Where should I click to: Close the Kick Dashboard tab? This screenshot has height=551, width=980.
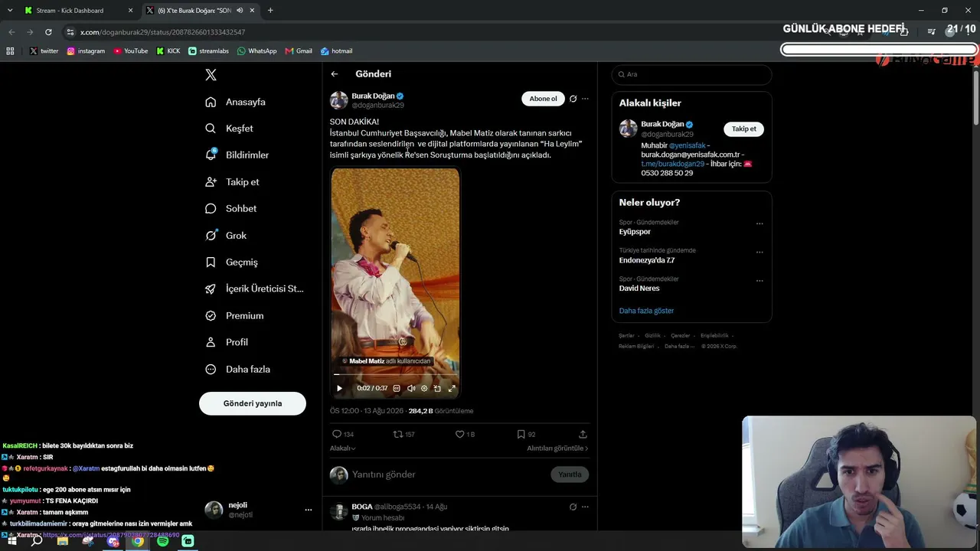(x=130, y=11)
